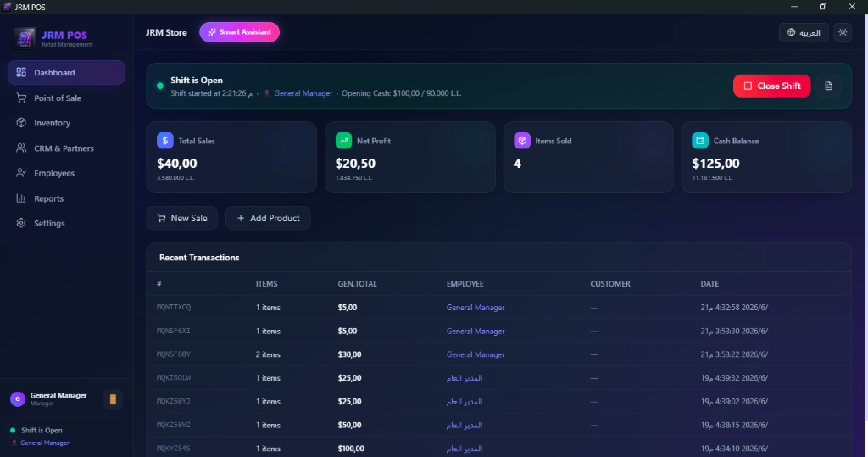Click the $40,00 Total Sales value
868x457 pixels.
[x=177, y=164]
